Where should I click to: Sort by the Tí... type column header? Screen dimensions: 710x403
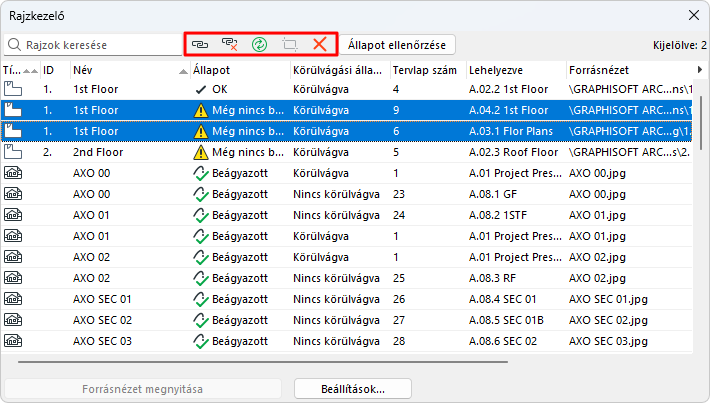coord(21,70)
